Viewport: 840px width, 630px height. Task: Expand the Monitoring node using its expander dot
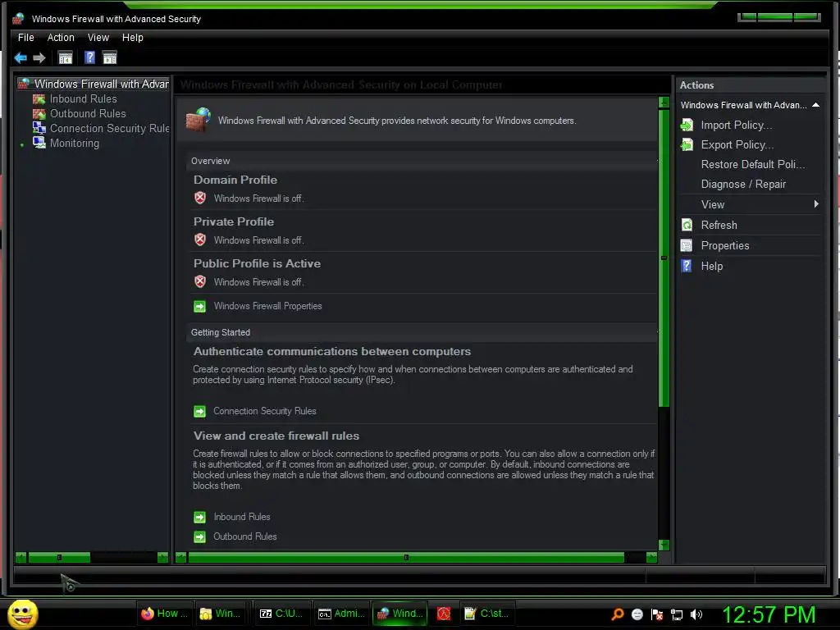pos(22,144)
